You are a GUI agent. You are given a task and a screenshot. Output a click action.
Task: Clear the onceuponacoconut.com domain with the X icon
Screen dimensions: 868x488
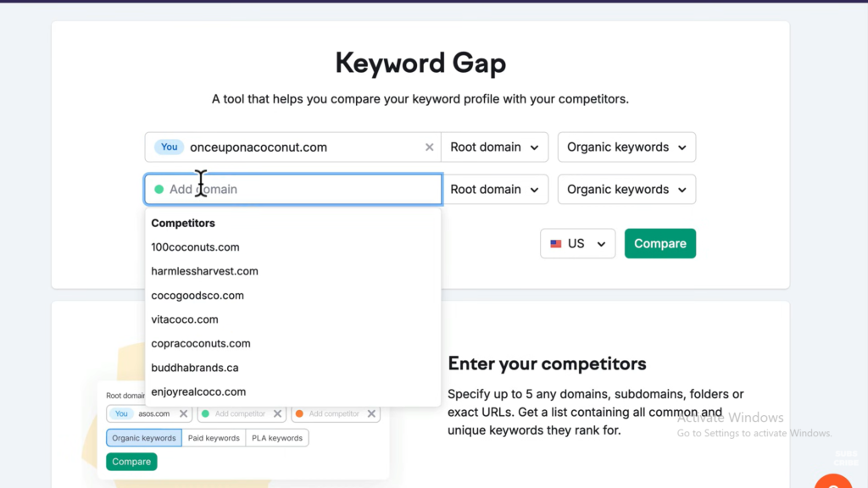429,147
